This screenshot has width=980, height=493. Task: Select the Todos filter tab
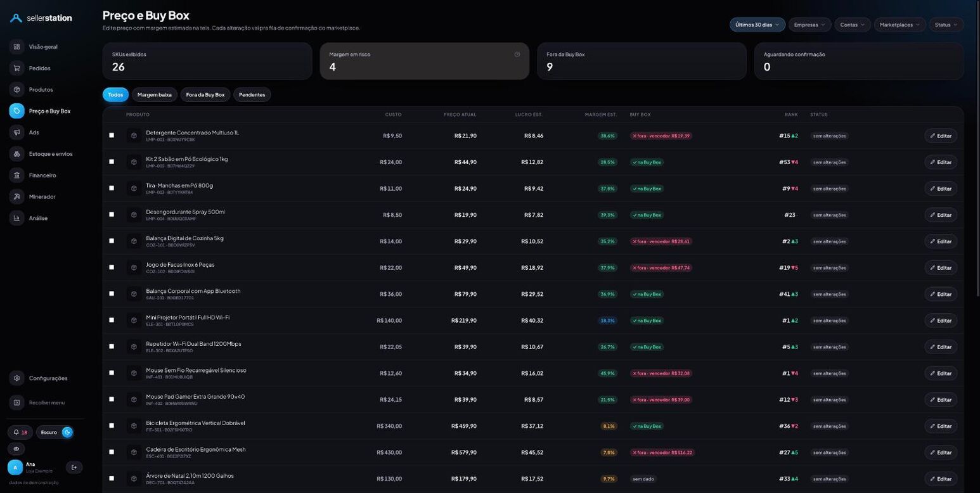pos(115,94)
